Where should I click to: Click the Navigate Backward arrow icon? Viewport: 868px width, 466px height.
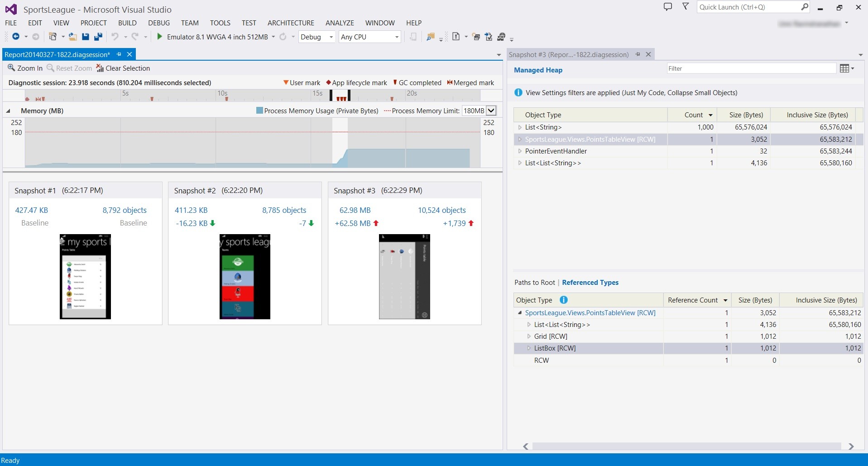pos(16,37)
